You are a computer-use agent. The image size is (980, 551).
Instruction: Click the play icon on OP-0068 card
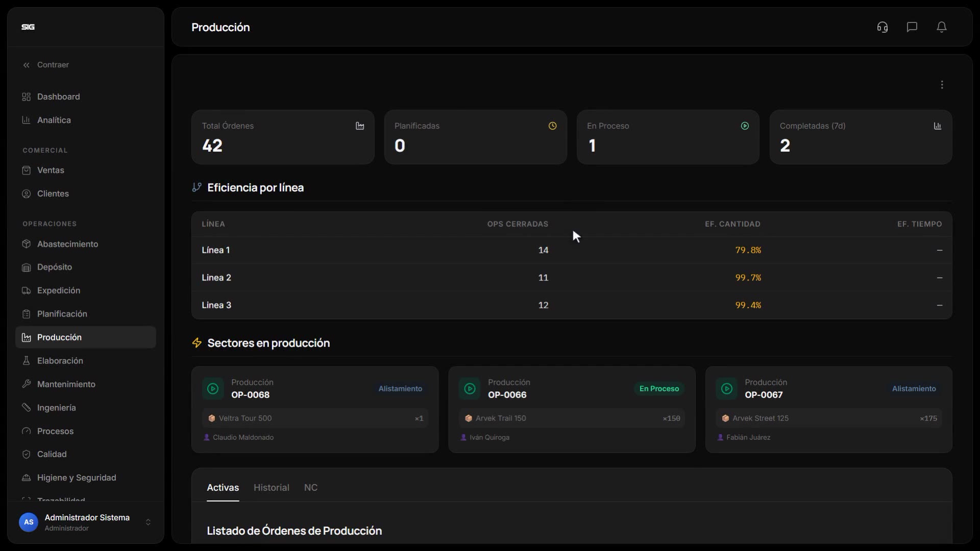tap(213, 389)
